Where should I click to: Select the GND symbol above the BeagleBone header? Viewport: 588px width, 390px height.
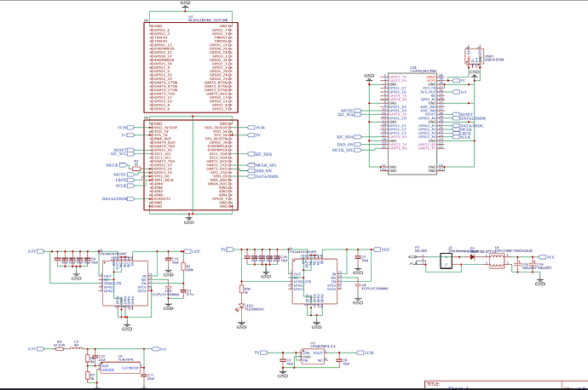pos(185,3)
